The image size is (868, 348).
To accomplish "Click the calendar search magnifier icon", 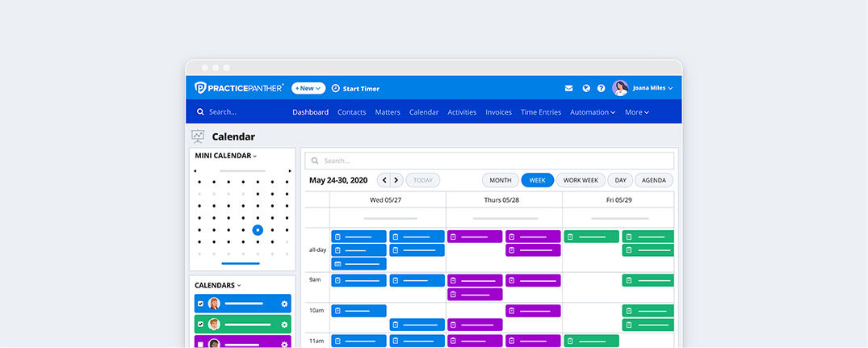I will tap(315, 161).
